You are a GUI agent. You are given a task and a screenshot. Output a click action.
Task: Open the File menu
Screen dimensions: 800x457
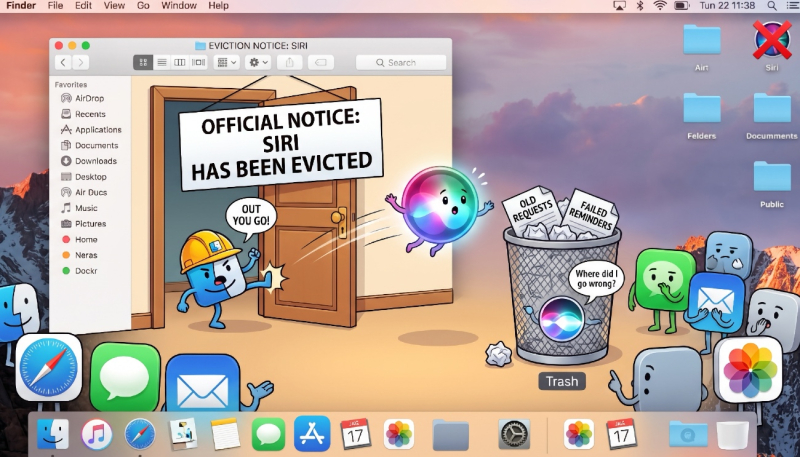[55, 6]
